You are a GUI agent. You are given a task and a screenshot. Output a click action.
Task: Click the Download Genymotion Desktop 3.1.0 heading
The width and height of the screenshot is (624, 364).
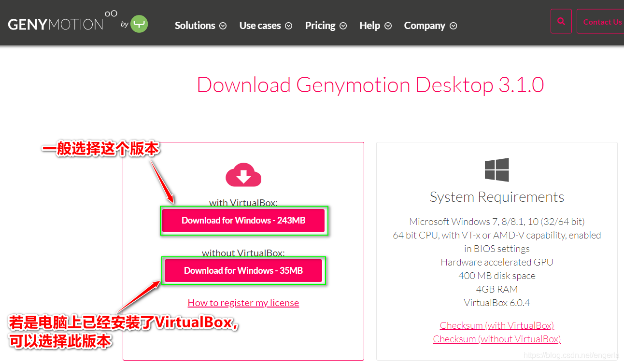click(370, 85)
